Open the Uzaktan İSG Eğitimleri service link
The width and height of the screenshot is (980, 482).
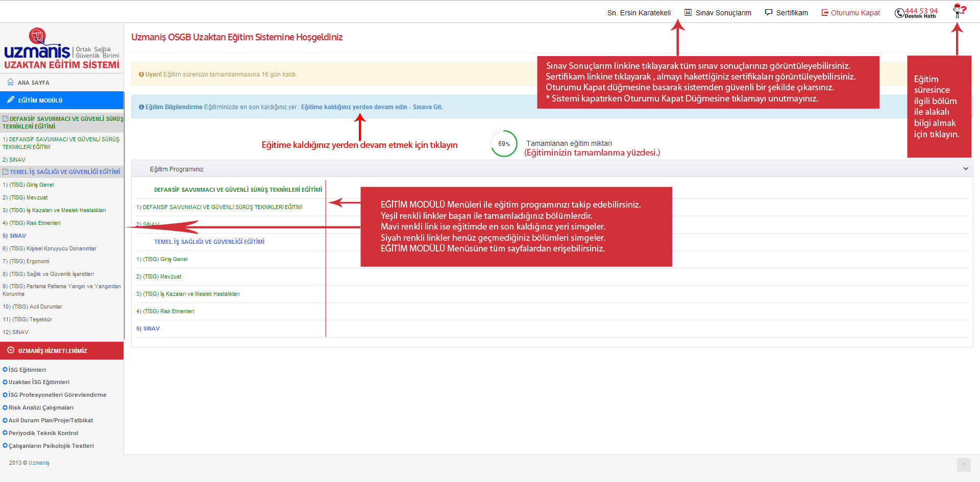(x=39, y=382)
